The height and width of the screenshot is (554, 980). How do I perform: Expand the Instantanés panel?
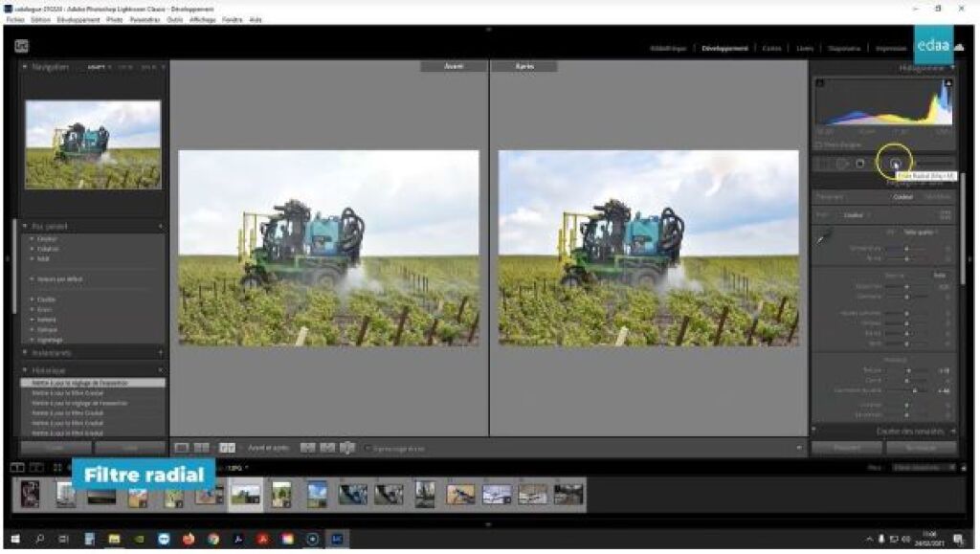(x=26, y=353)
